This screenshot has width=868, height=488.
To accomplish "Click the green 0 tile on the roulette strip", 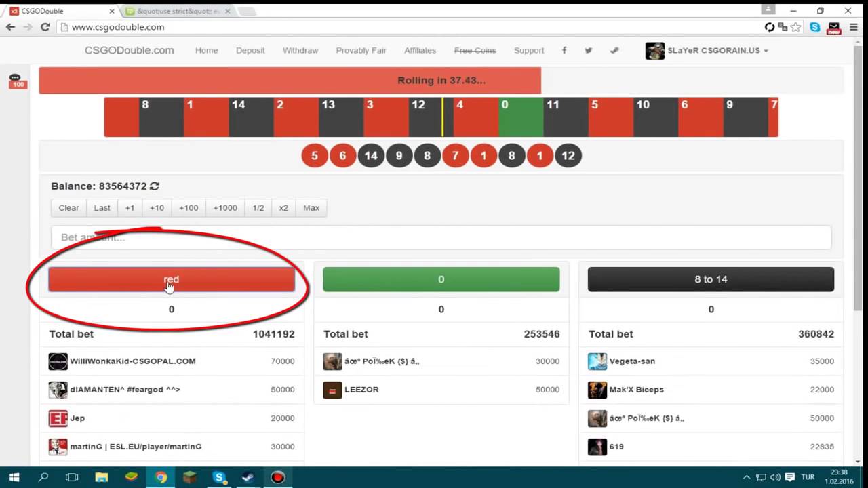I will (521, 117).
